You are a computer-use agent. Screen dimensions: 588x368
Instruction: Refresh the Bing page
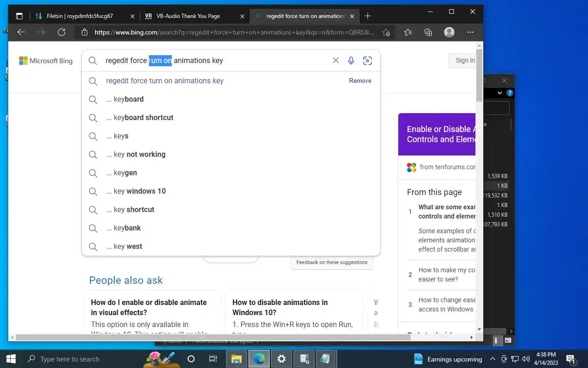[62, 32]
